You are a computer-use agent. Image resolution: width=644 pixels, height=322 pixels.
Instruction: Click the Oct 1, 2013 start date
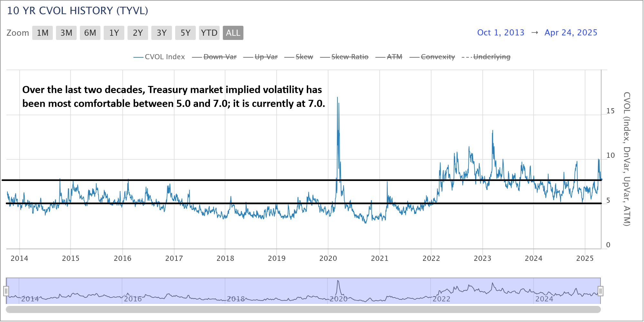click(x=501, y=33)
